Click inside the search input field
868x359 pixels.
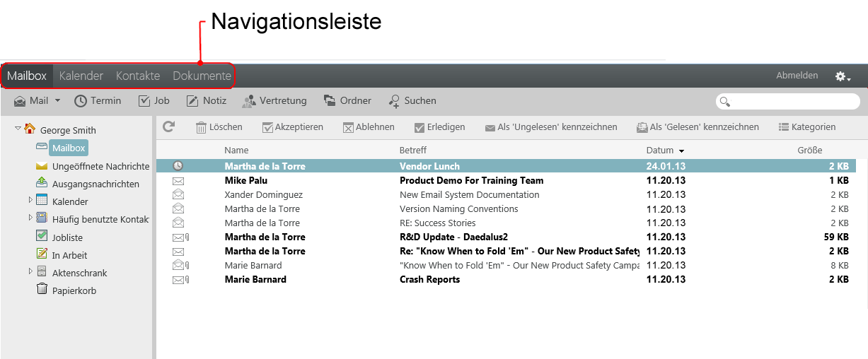tap(794, 102)
